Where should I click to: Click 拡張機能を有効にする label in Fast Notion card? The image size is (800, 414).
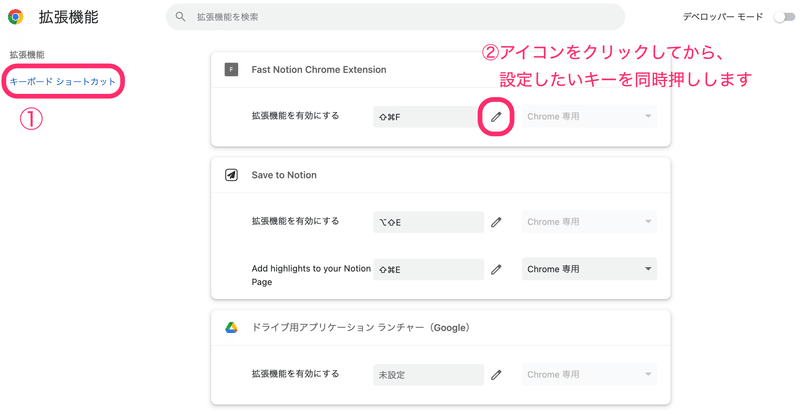[295, 116]
